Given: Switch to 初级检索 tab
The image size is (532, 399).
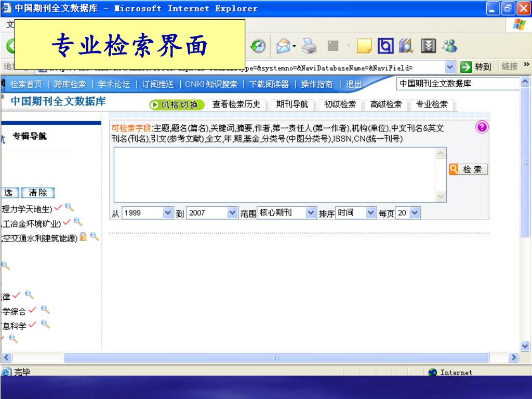Looking at the screenshot, I should (x=340, y=104).
